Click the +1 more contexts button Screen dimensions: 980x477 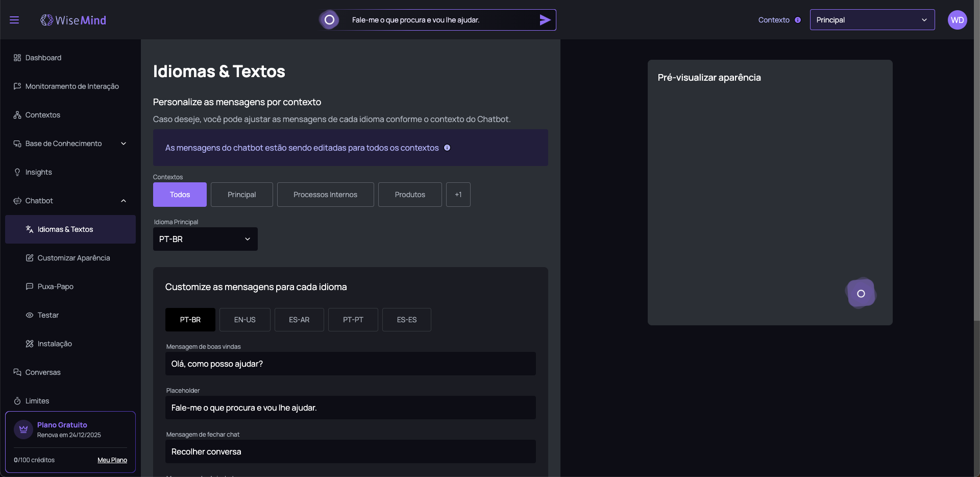pos(458,195)
